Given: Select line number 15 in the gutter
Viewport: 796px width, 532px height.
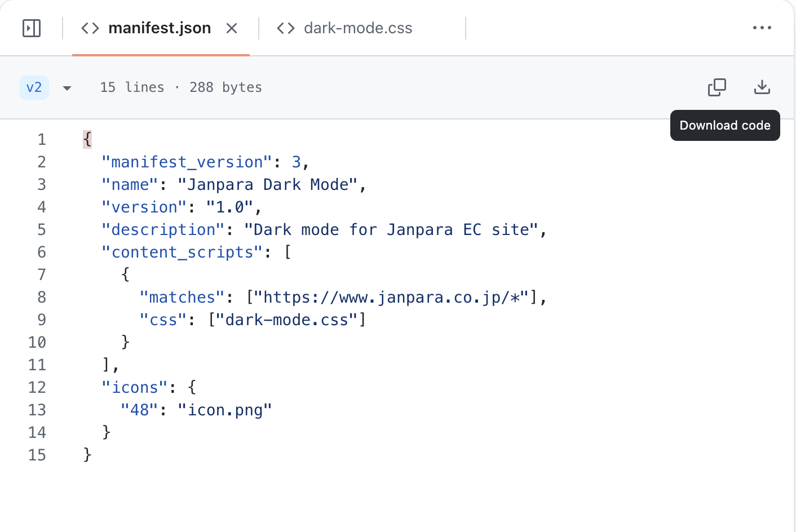Looking at the screenshot, I should point(37,455).
